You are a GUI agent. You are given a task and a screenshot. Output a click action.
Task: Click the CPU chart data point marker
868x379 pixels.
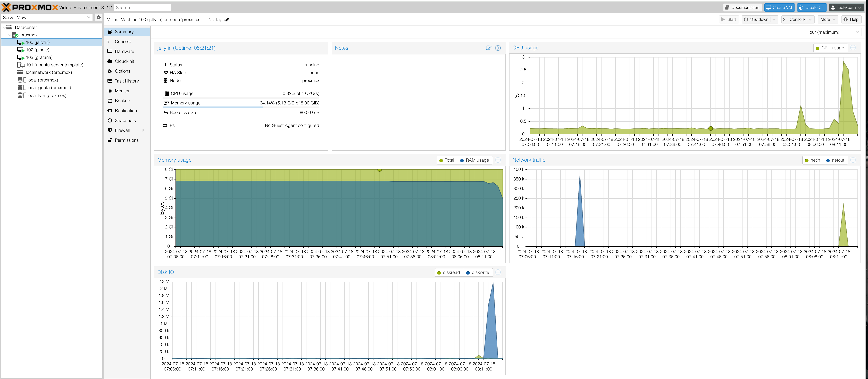(x=710, y=128)
